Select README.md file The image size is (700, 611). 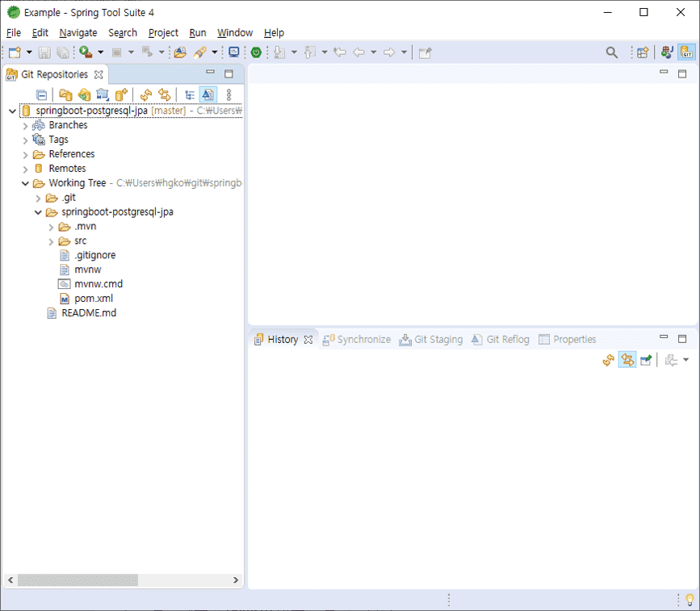coord(89,313)
